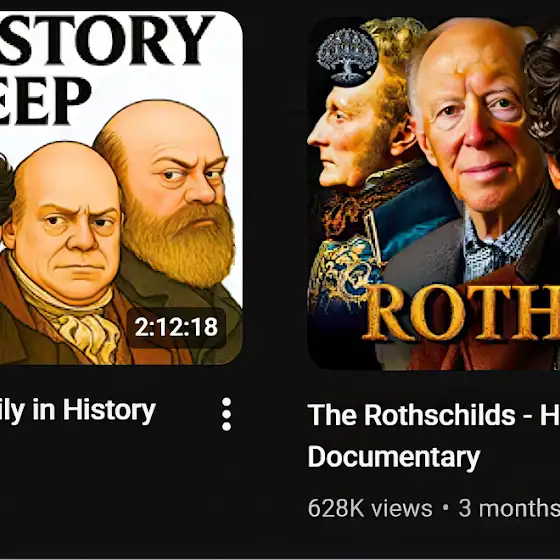Open The Rothschilds documentary thumbnail
560x560 pixels.
click(x=434, y=193)
